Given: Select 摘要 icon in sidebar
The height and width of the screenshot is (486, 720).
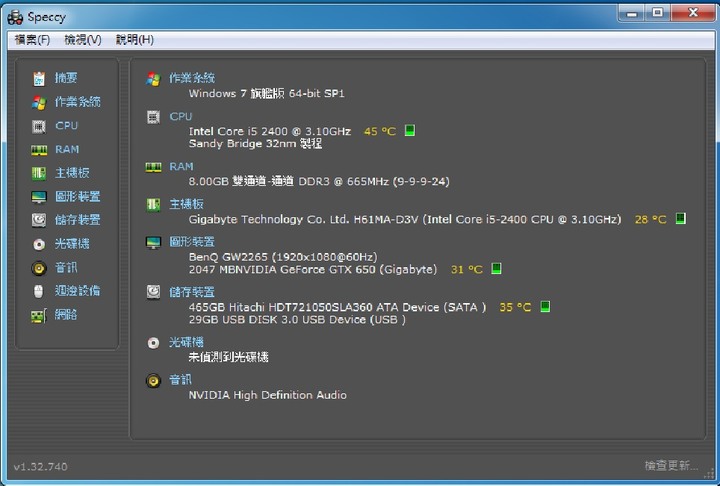Looking at the screenshot, I should [39, 79].
